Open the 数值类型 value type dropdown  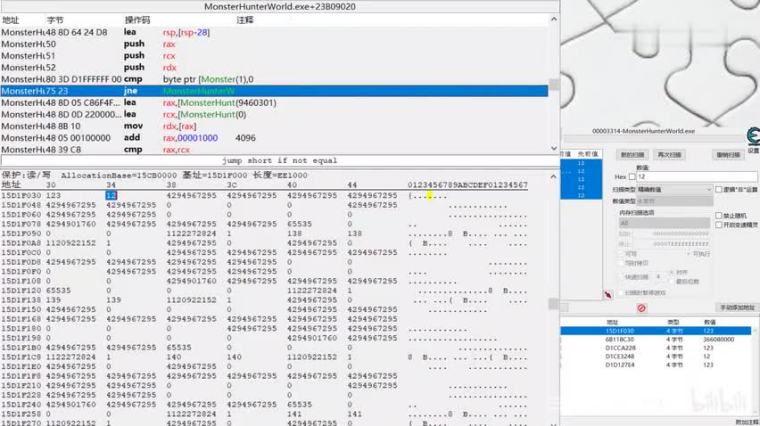674,201
